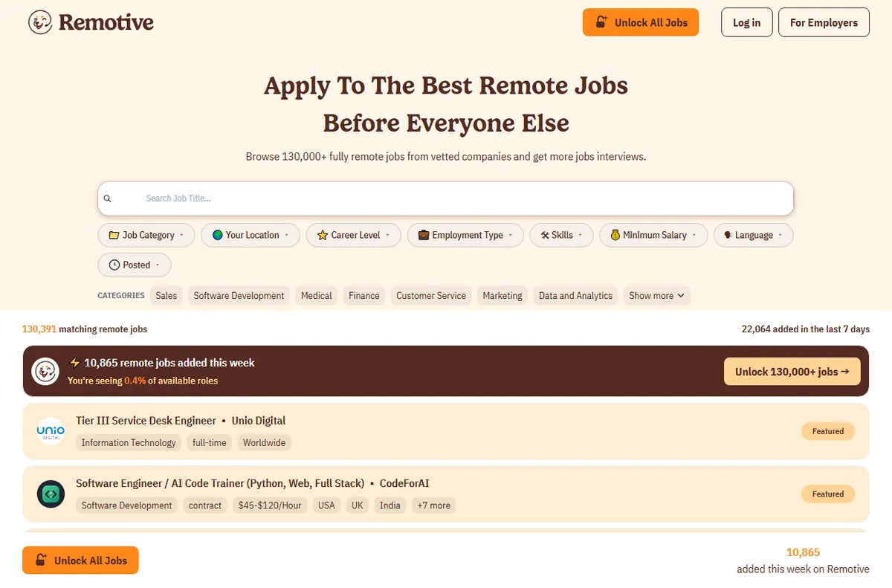This screenshot has height=588, width=892.
Task: Click the money bag icon in Minimum Salary
Action: point(615,235)
